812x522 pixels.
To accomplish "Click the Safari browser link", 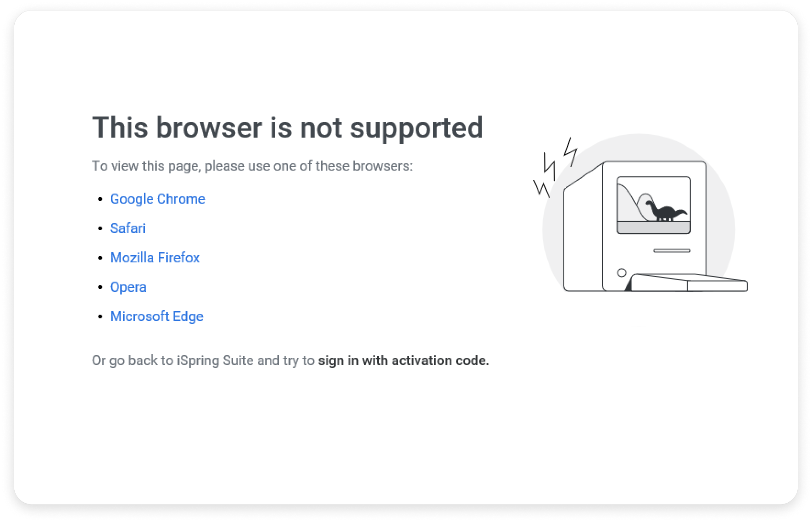I will pos(128,228).
